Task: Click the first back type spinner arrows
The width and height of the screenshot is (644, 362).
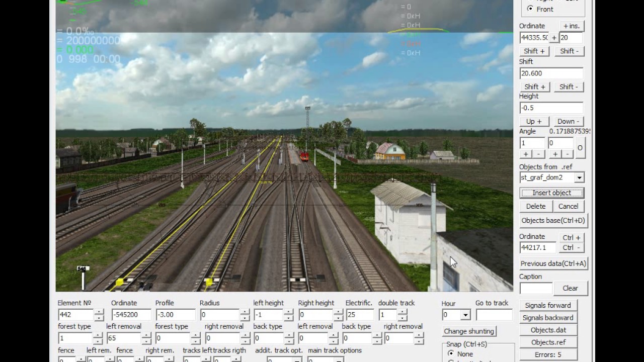Action: [289, 338]
